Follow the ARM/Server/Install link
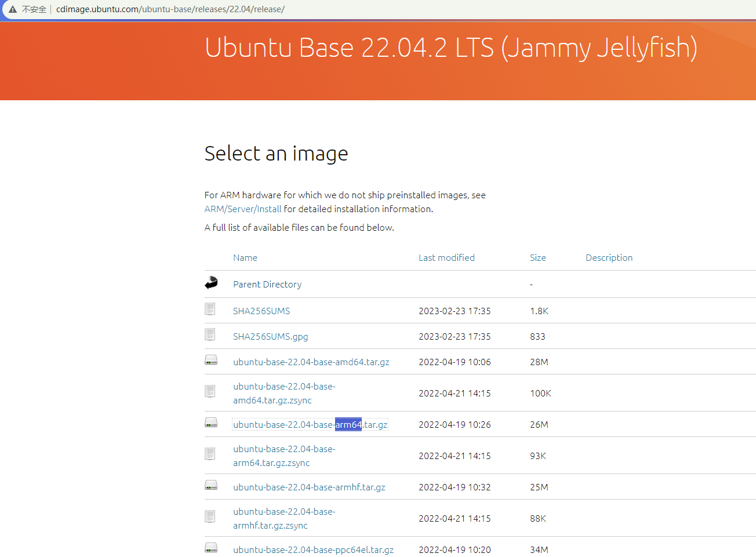The width and height of the screenshot is (756, 557). [243, 209]
